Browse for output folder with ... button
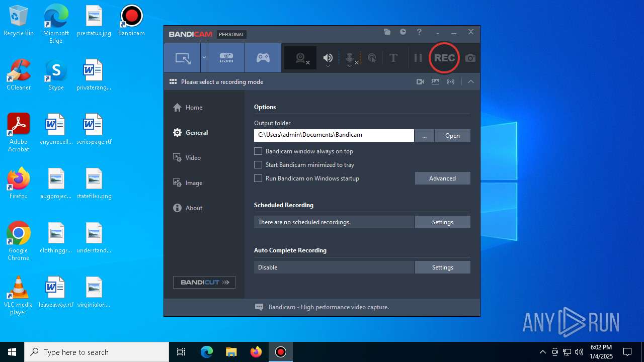The height and width of the screenshot is (362, 644). click(x=425, y=135)
